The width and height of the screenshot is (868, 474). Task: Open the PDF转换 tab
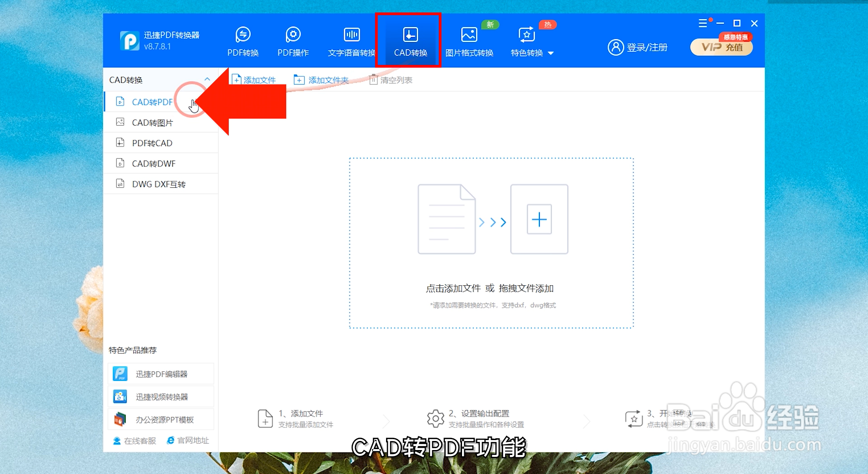(243, 42)
